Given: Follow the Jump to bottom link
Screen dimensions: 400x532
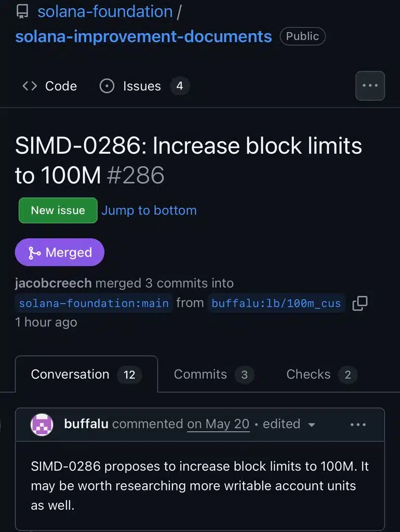Looking at the screenshot, I should [x=149, y=210].
